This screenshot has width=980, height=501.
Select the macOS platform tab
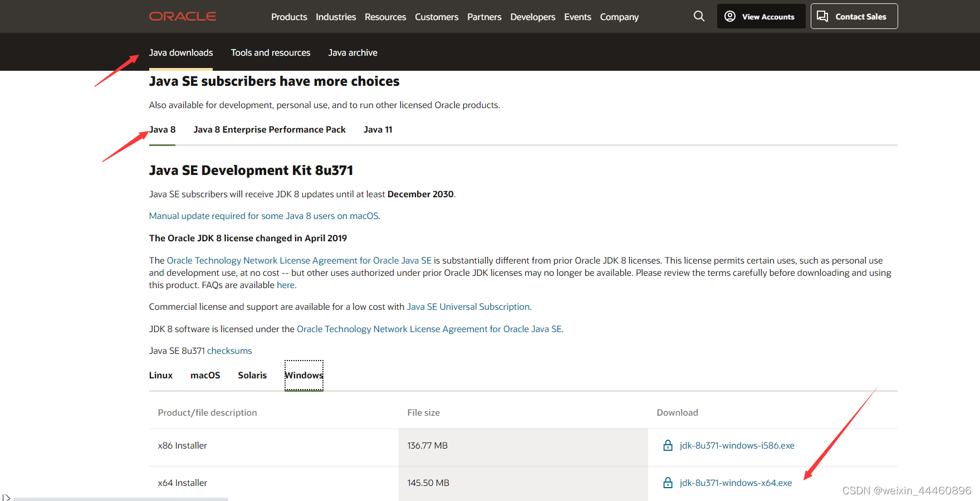click(205, 375)
